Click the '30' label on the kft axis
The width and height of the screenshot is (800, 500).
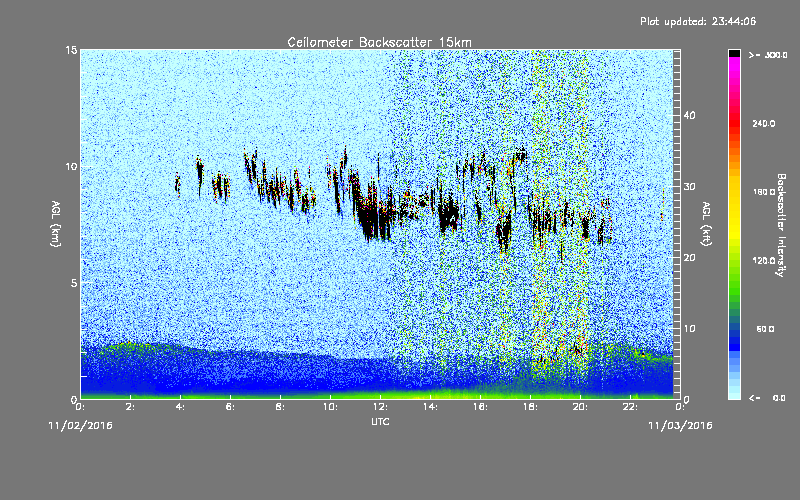689,187
